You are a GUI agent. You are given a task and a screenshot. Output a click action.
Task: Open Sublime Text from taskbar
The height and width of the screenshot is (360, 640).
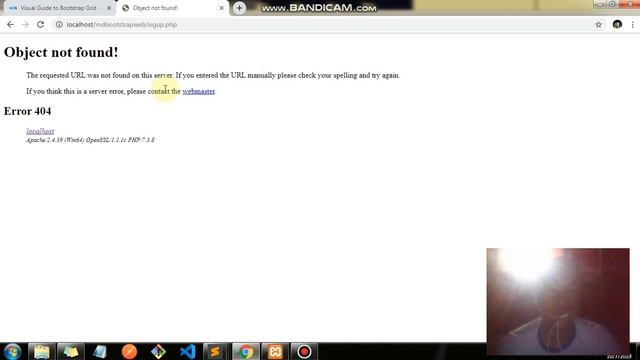click(215, 351)
